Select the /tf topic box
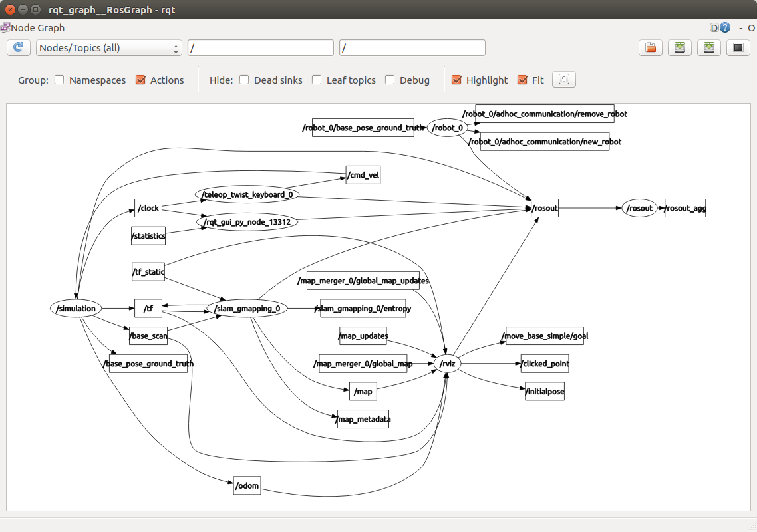 point(148,308)
